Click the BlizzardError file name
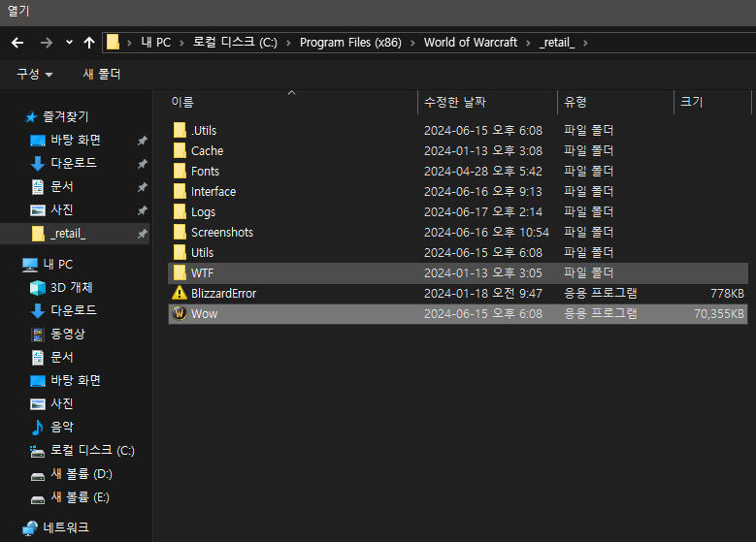This screenshot has width=756, height=542. [x=224, y=294]
